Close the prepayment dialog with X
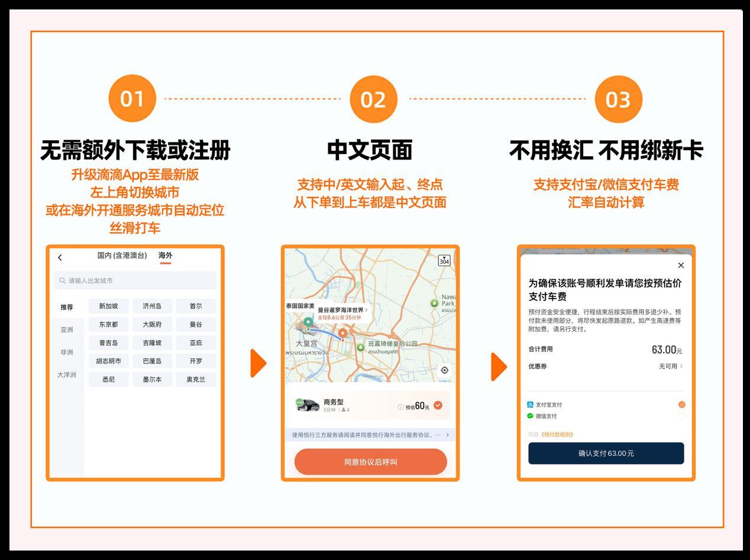The height and width of the screenshot is (560, 750). [x=681, y=266]
